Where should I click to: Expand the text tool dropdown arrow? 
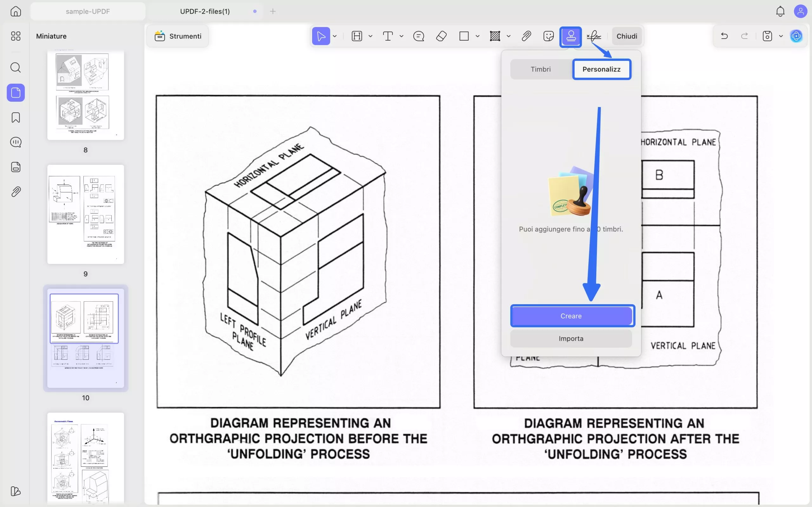pos(401,36)
